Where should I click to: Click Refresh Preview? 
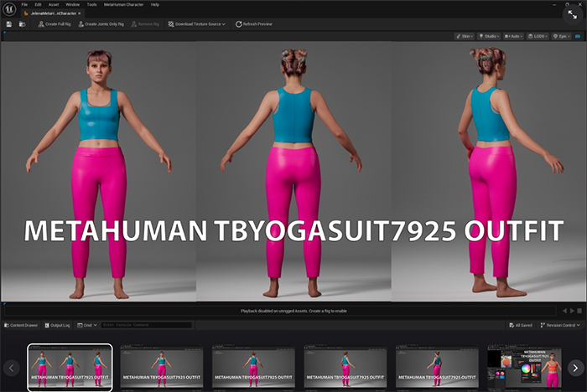(253, 24)
